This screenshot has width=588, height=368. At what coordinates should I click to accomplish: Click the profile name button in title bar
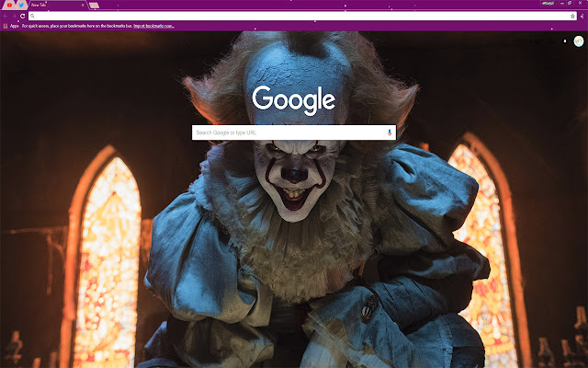(548, 3)
